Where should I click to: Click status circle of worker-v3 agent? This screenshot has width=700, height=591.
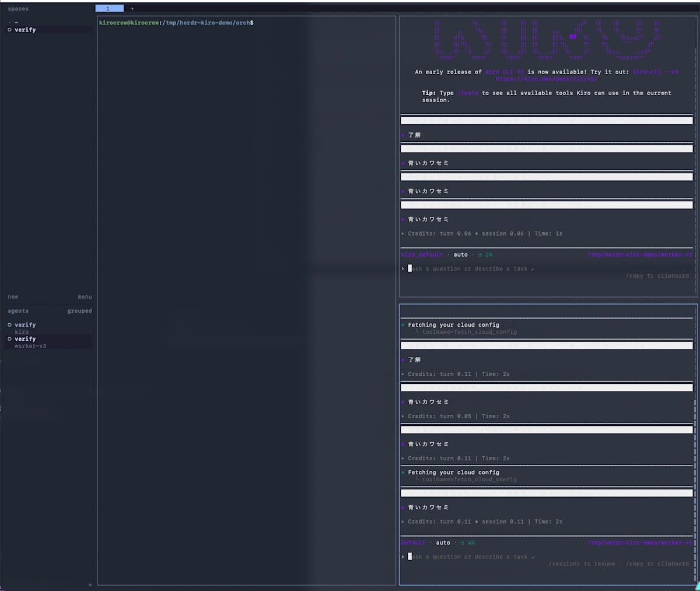click(9, 339)
